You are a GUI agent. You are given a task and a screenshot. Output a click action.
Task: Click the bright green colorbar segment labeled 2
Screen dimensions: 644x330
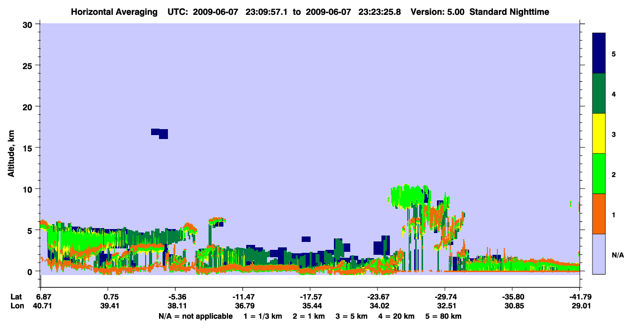click(x=599, y=174)
